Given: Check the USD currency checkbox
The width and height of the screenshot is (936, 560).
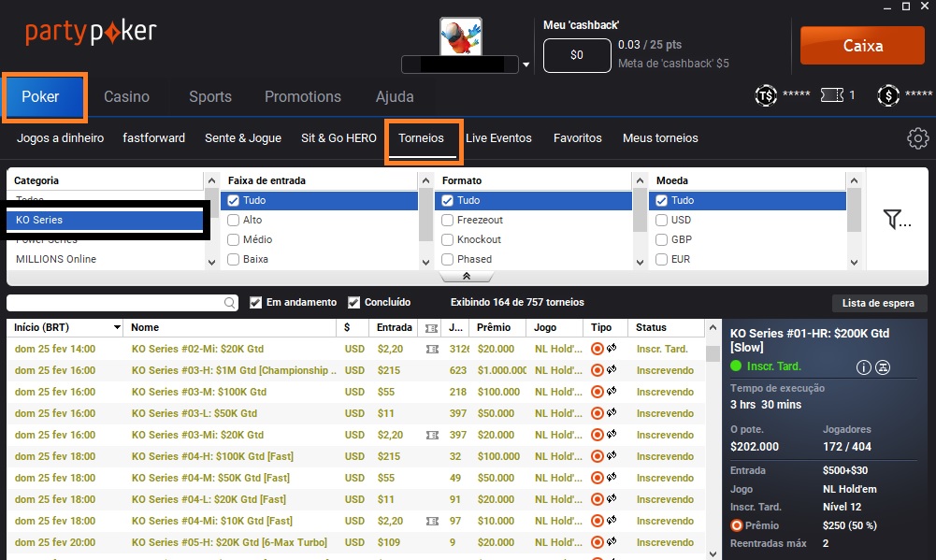Looking at the screenshot, I should click(661, 220).
